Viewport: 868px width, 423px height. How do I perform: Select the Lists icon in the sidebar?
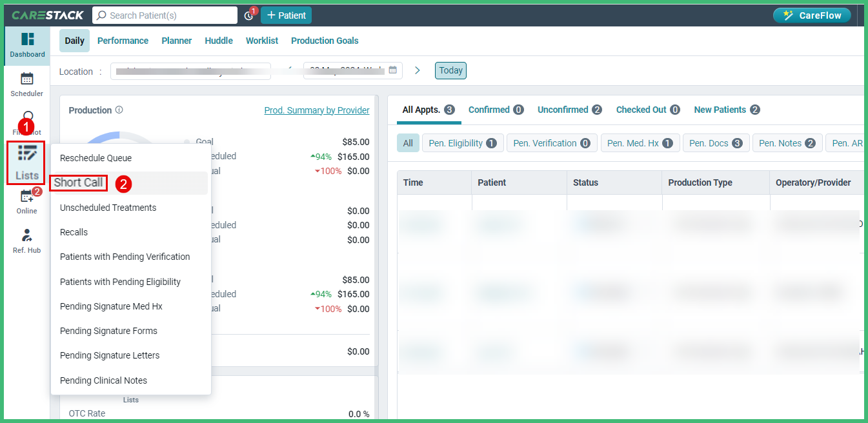tap(26, 162)
